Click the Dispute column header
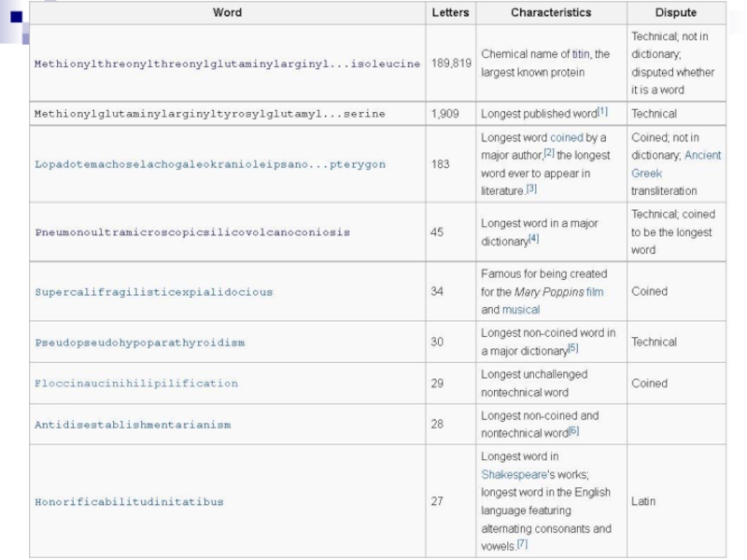The image size is (747, 560). [x=676, y=13]
